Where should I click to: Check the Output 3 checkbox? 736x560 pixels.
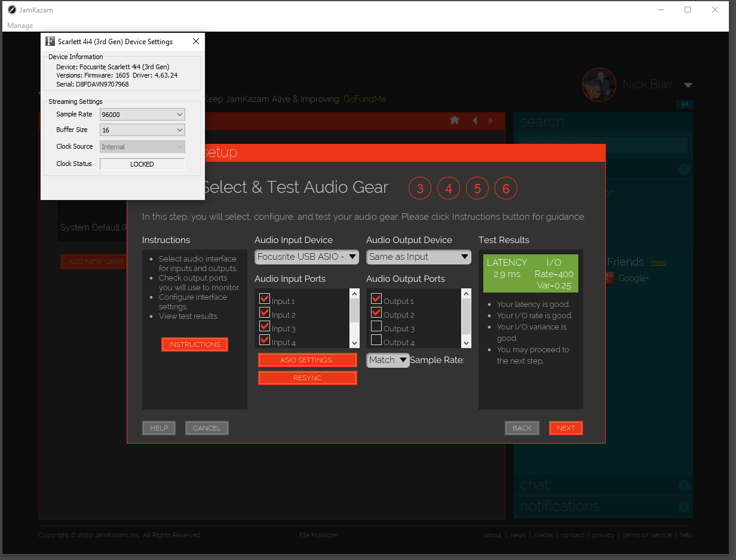(x=376, y=327)
